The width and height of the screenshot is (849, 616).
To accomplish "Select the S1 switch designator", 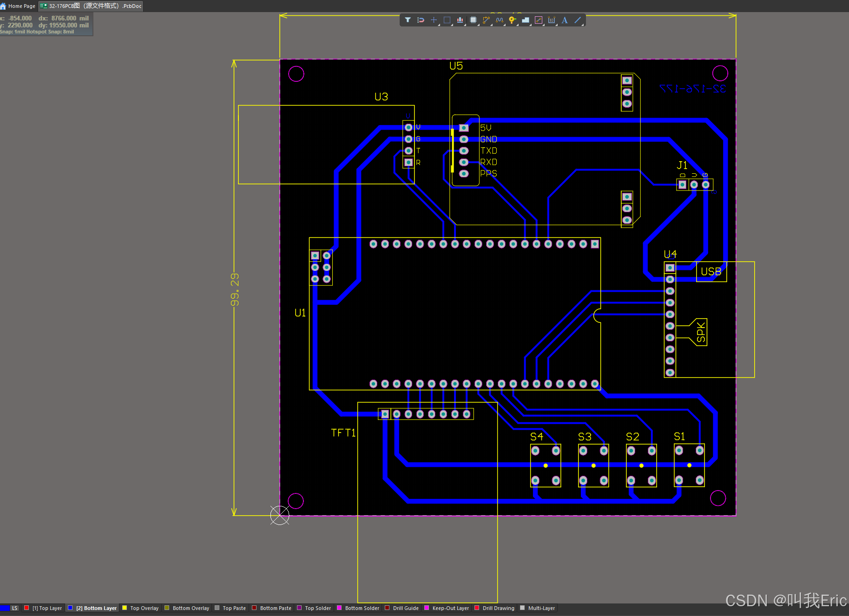I will [679, 437].
